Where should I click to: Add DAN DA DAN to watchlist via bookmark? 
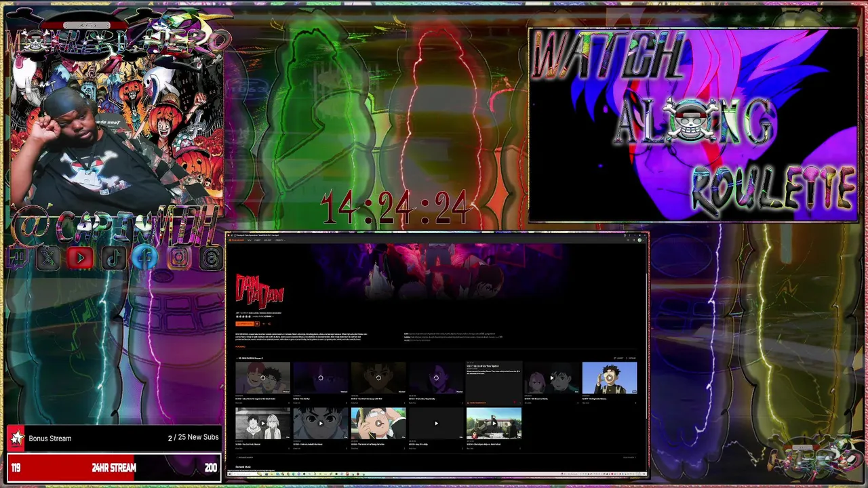pyautogui.click(x=257, y=323)
